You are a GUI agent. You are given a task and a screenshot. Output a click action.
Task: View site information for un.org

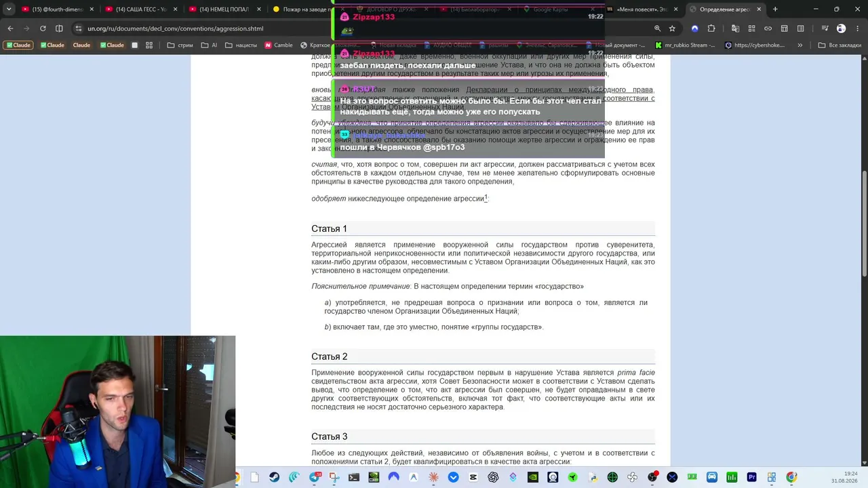coord(79,28)
